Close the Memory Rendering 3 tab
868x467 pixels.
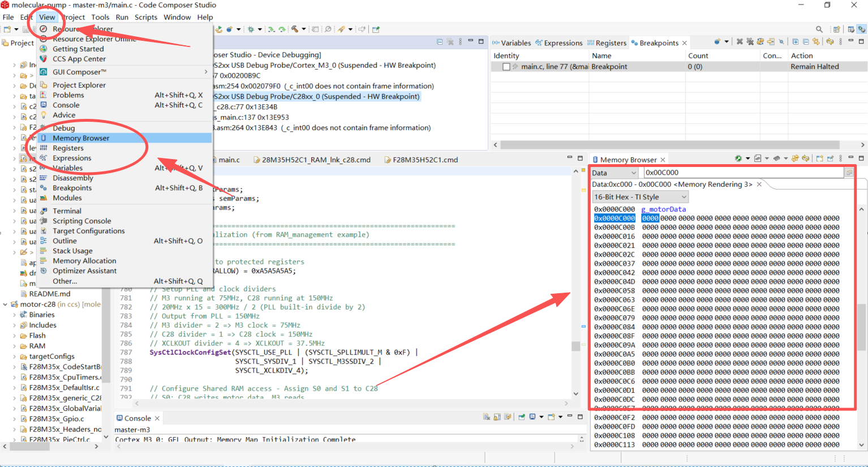click(x=759, y=185)
